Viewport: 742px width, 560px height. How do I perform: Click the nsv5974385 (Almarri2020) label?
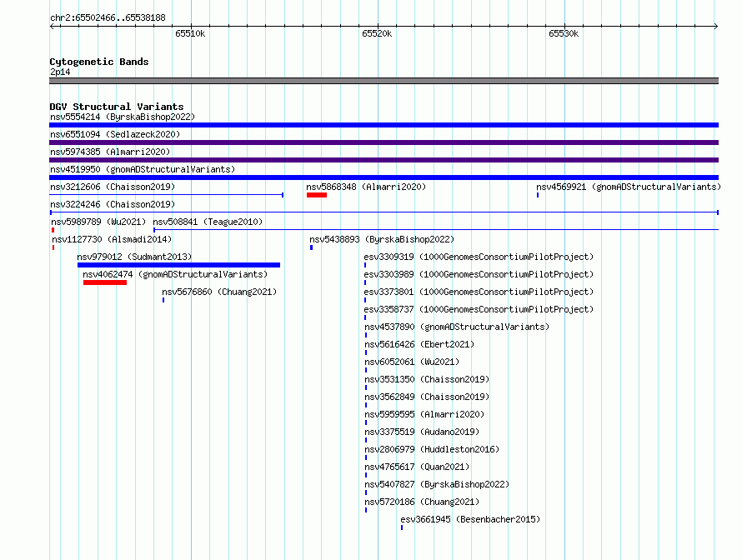[110, 152]
